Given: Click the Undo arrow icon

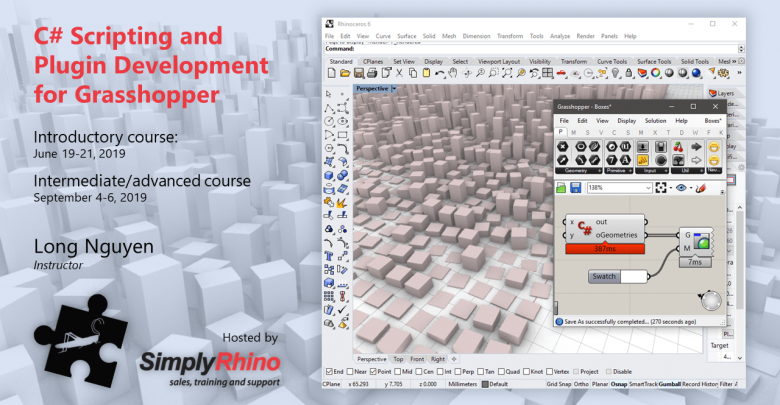Looking at the screenshot, I should pyautogui.click(x=439, y=73).
